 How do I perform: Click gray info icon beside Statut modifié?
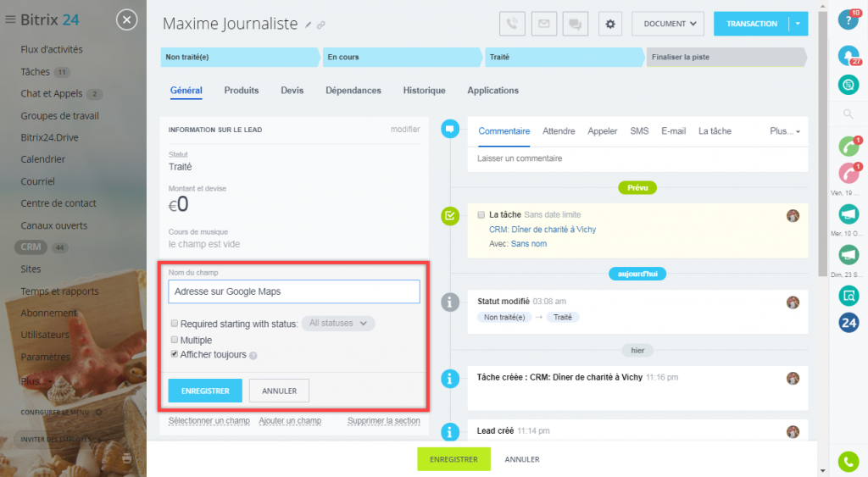coord(450,302)
